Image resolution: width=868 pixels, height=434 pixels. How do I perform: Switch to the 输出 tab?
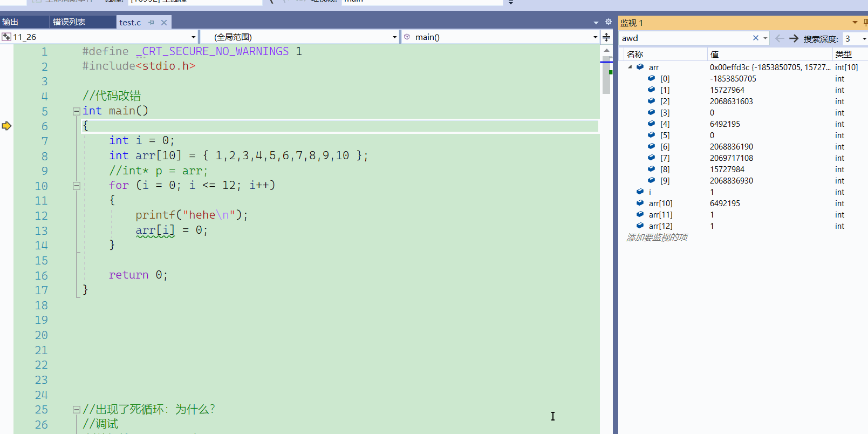coord(10,22)
